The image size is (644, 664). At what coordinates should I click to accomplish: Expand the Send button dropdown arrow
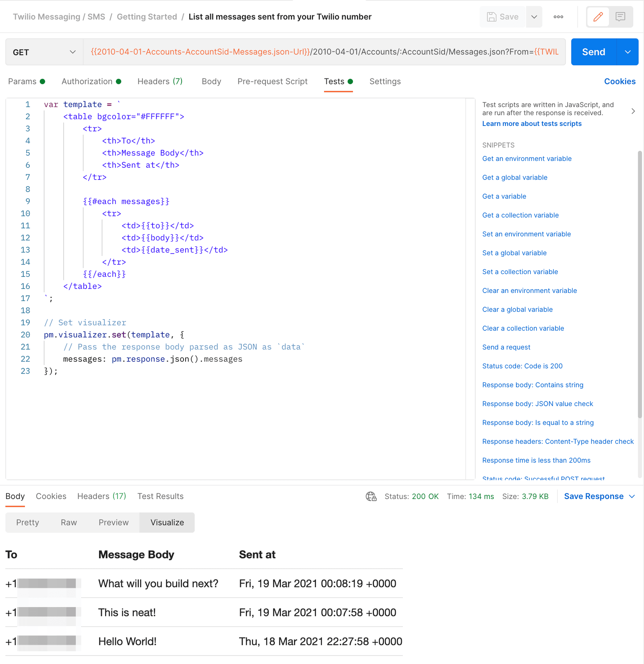coord(627,52)
